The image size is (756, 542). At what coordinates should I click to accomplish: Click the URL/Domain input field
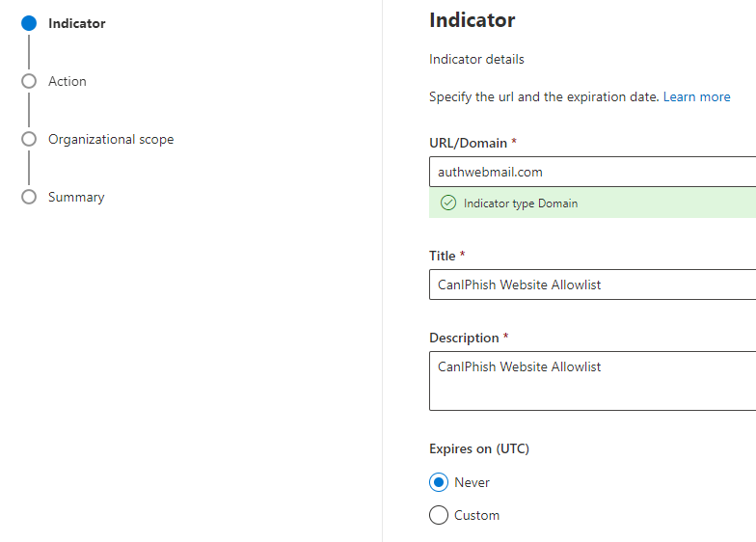[x=592, y=172]
